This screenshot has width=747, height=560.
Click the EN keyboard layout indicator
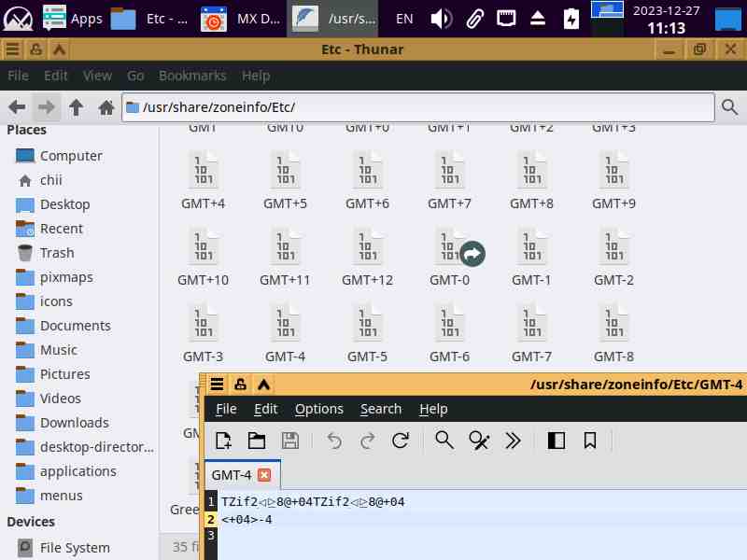pyautogui.click(x=404, y=19)
